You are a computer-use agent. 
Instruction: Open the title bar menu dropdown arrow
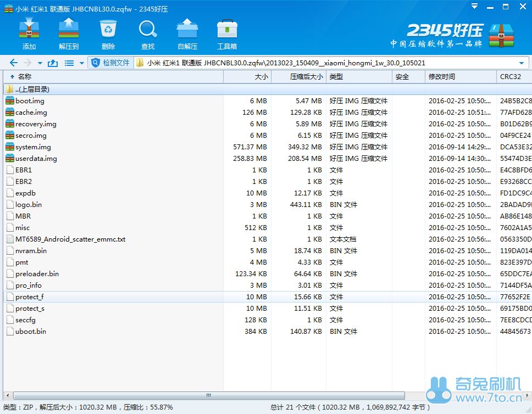(x=475, y=7)
